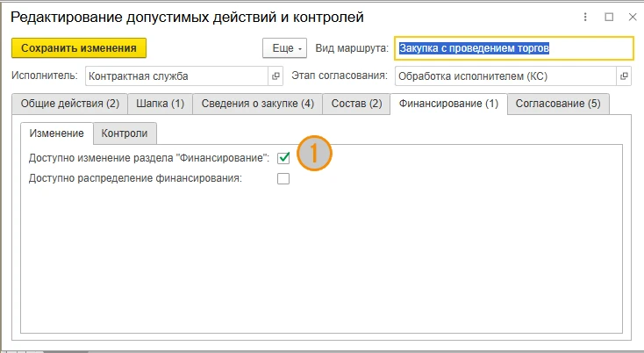644x353 pixels.
Task: Open the Согласование (5) tab
Action: tap(558, 104)
